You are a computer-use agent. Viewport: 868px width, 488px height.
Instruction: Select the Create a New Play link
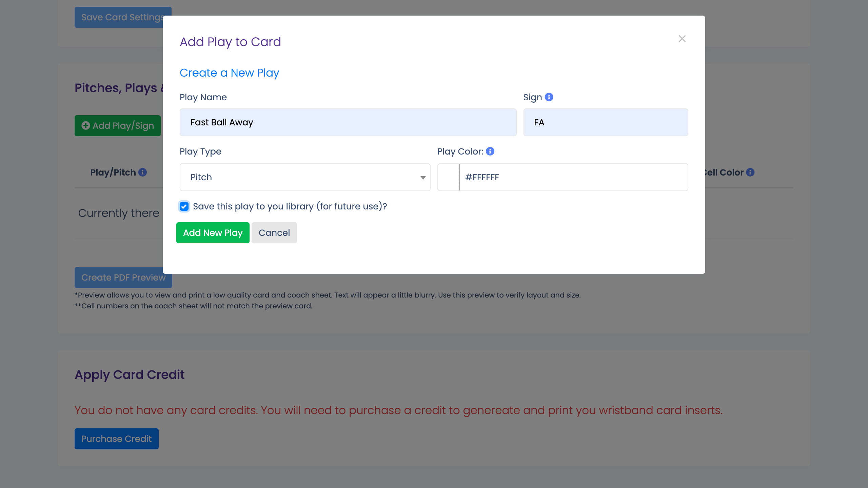coord(229,73)
